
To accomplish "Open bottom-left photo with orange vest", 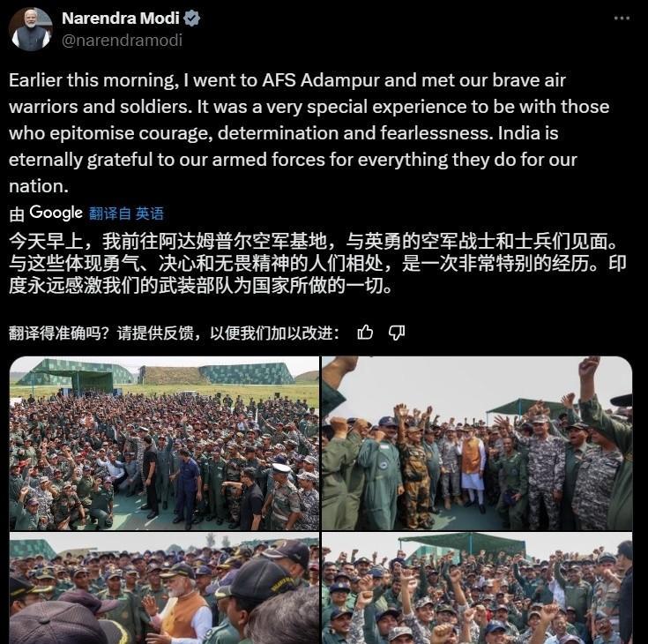I will coord(164,588).
